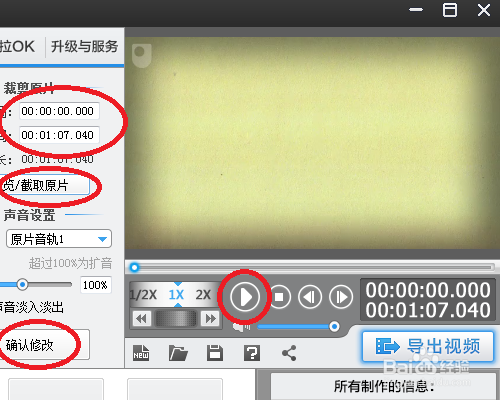Click the audio volume slider handle

click(x=22, y=284)
